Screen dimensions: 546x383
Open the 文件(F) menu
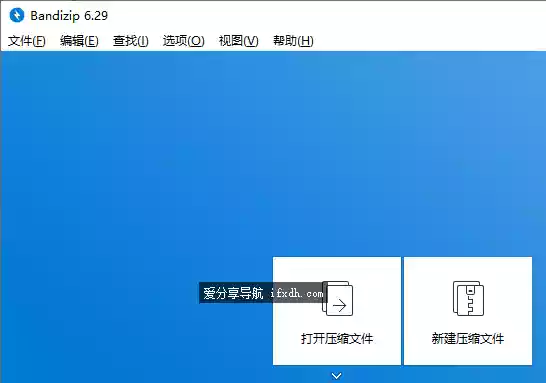click(x=27, y=41)
